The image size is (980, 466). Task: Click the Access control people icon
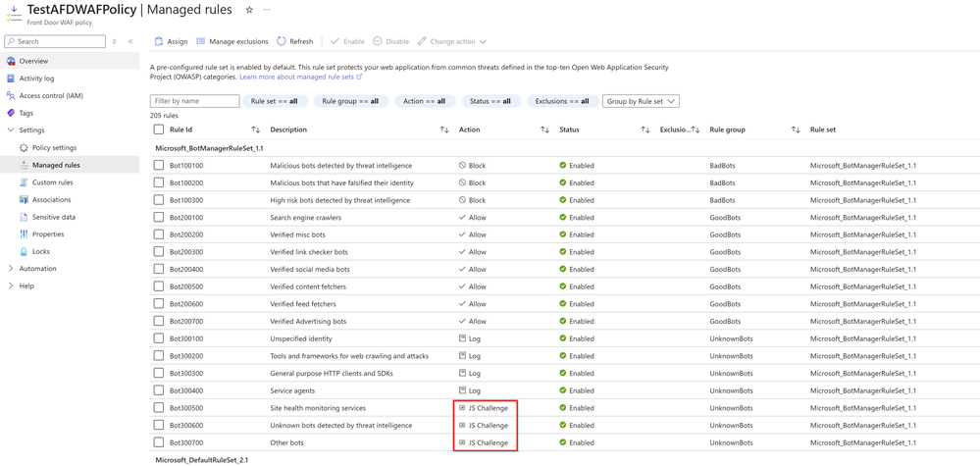(x=10, y=95)
